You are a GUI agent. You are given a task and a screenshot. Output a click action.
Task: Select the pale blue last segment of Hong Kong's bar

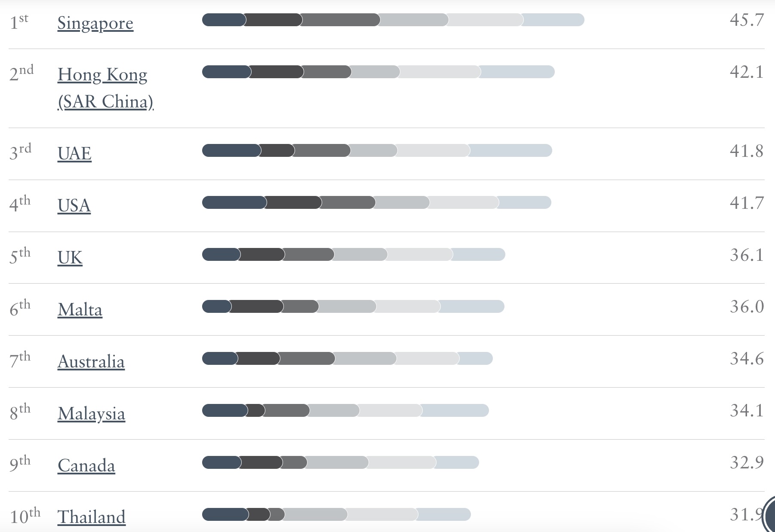coord(518,72)
